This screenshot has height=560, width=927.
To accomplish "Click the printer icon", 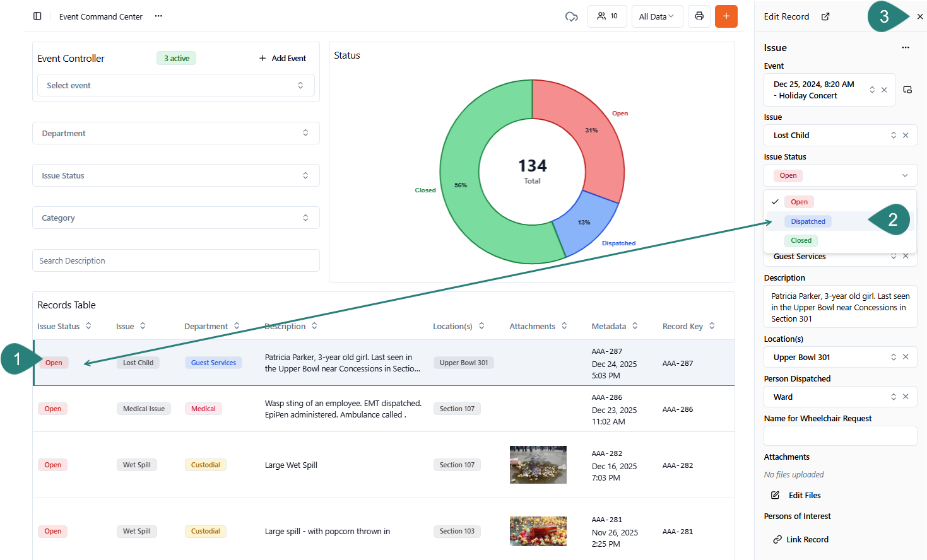I will pyautogui.click(x=699, y=16).
